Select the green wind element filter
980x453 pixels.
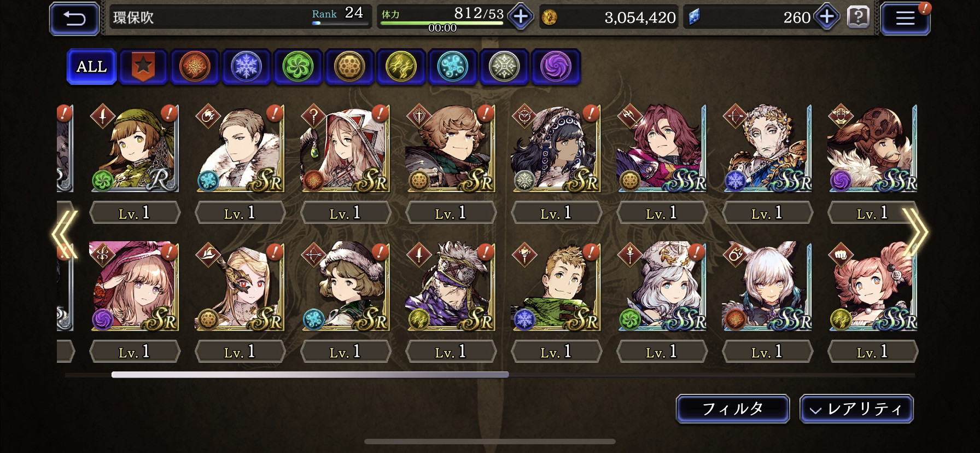(297, 67)
